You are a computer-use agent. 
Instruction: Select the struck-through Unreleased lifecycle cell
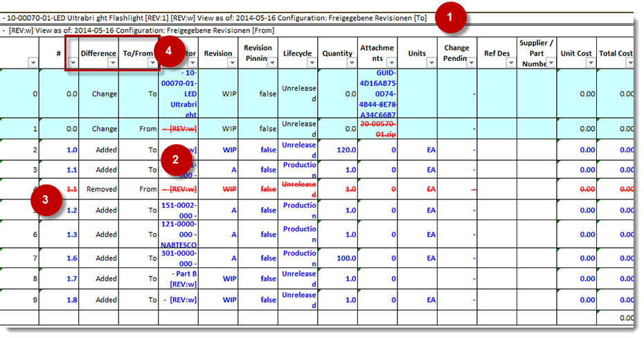pyautogui.click(x=298, y=189)
